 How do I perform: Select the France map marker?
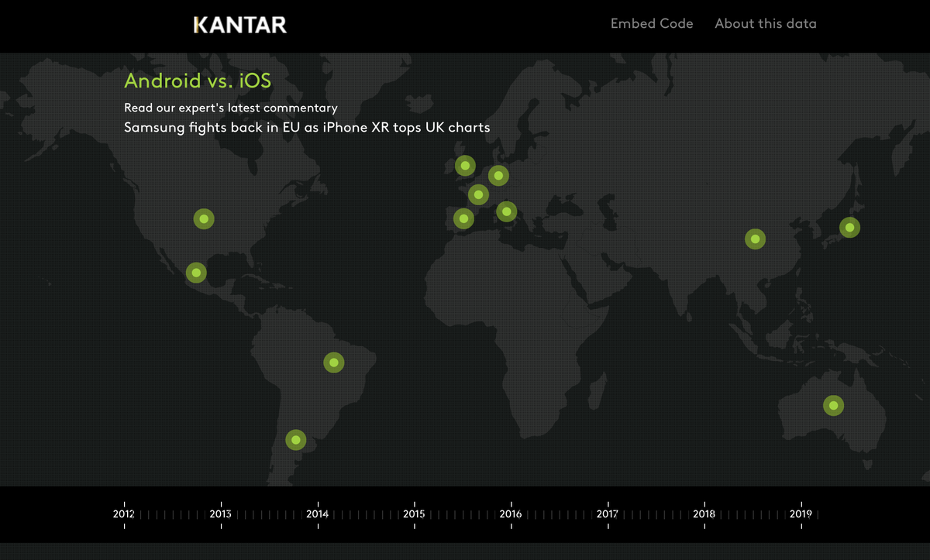[478, 194]
